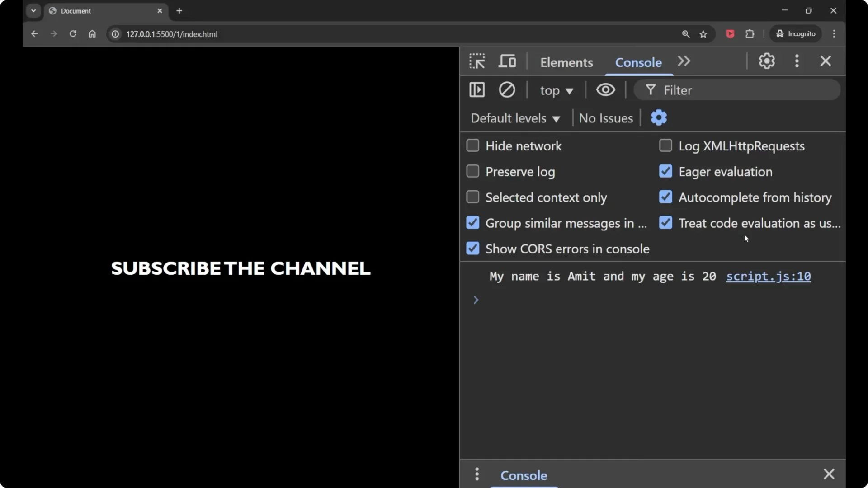Focus the console Filter input field

746,90
